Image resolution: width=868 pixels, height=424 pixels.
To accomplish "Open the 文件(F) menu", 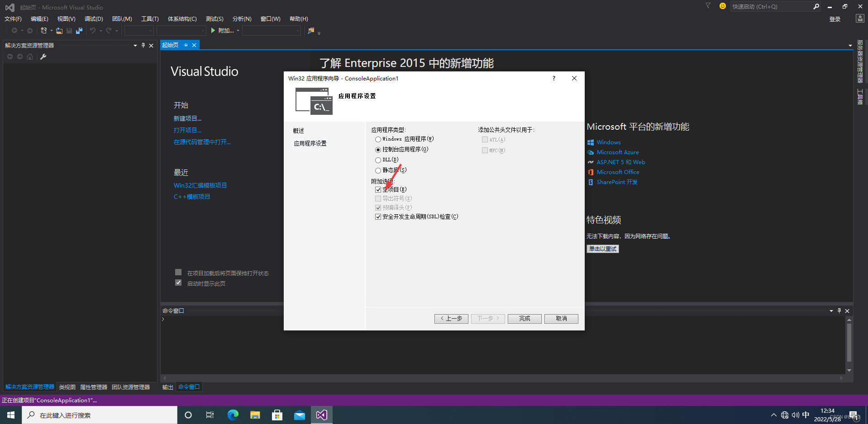I will pyautogui.click(x=13, y=19).
